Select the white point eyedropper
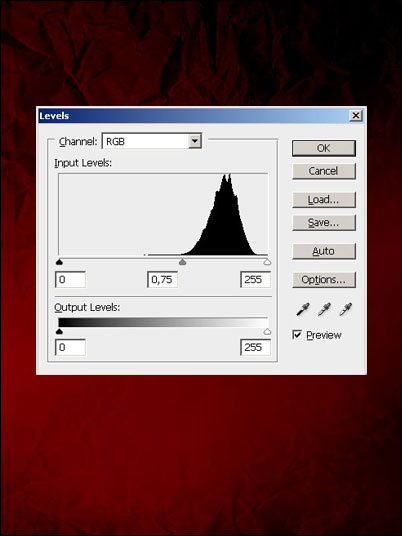This screenshot has height=536, width=402. coord(345,309)
